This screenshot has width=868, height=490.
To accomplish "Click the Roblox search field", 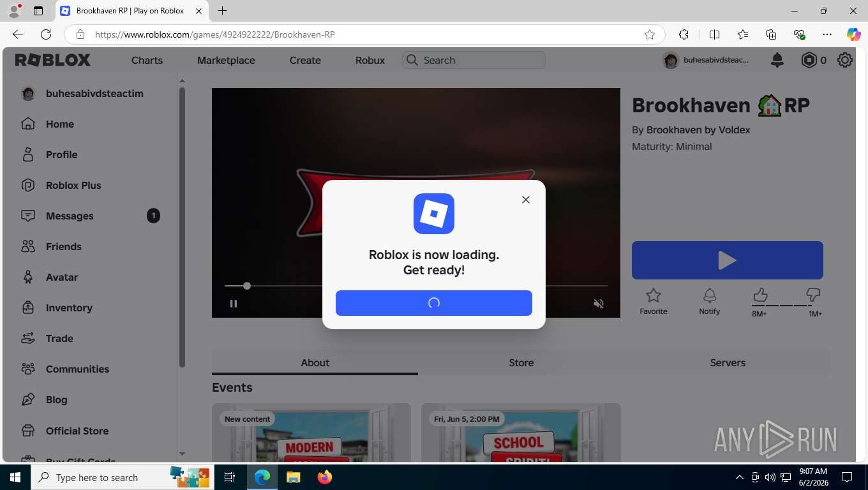I will coord(474,60).
